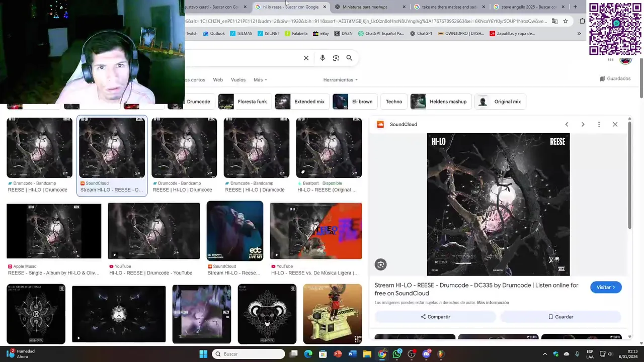Filter by the 'Techno' chip
This screenshot has width=644, height=362.
click(394, 102)
